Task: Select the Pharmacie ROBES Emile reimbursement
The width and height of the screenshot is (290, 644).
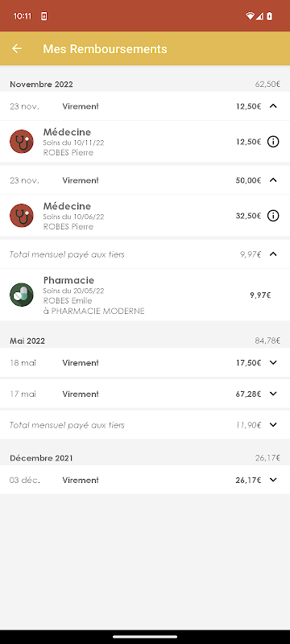Action: tap(145, 295)
